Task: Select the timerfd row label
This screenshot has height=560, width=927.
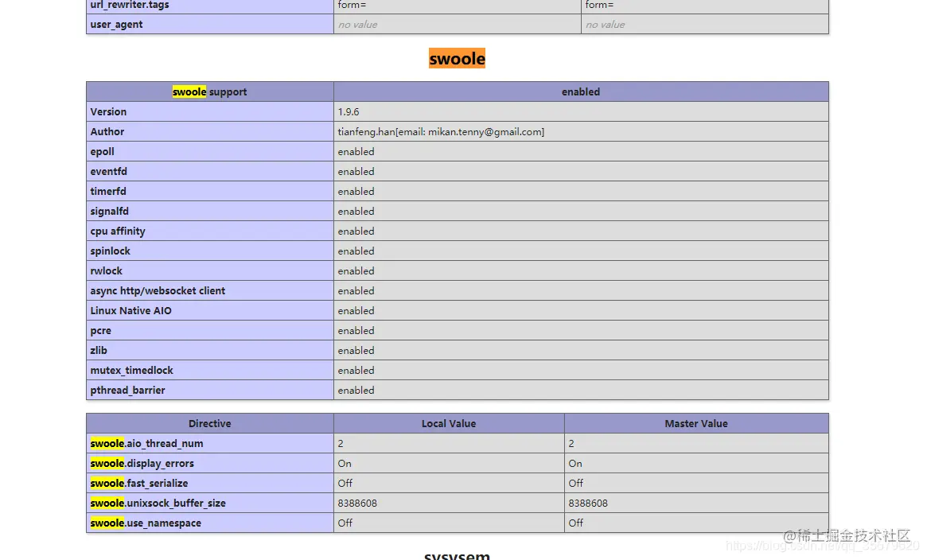Action: click(108, 192)
